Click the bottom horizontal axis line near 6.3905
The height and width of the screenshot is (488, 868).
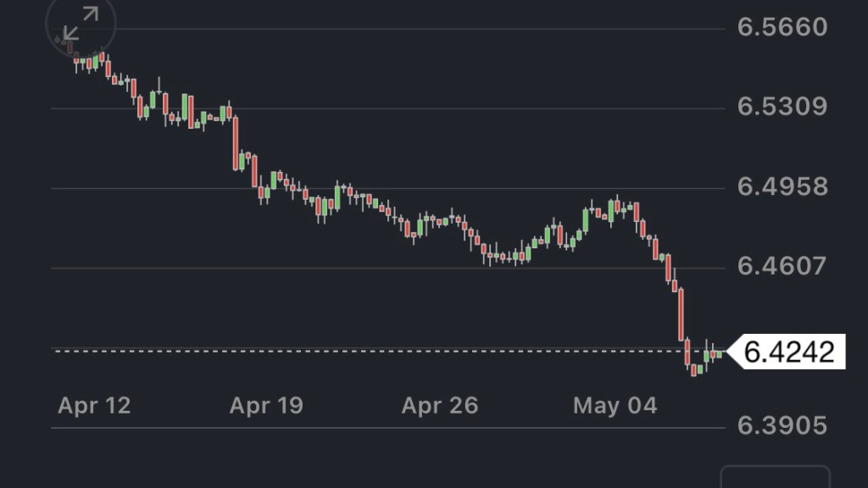(381, 429)
